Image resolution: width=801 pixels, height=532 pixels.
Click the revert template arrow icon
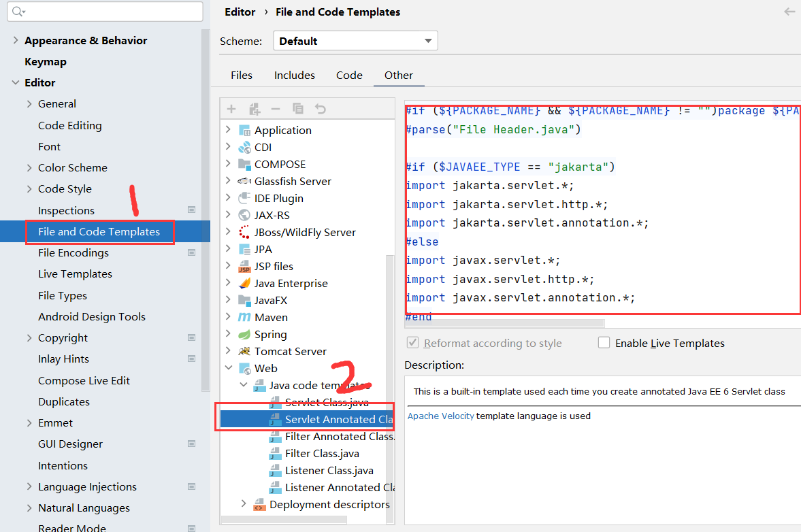321,109
